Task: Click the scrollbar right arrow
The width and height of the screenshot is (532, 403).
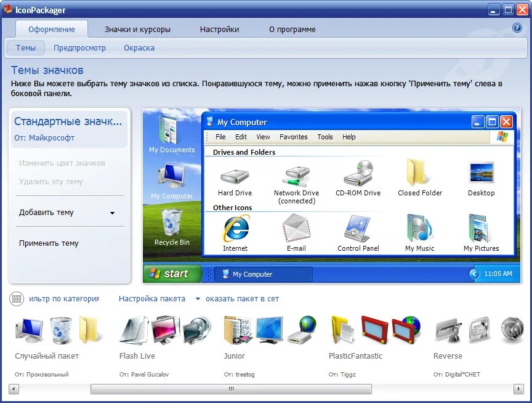Action: [x=518, y=389]
